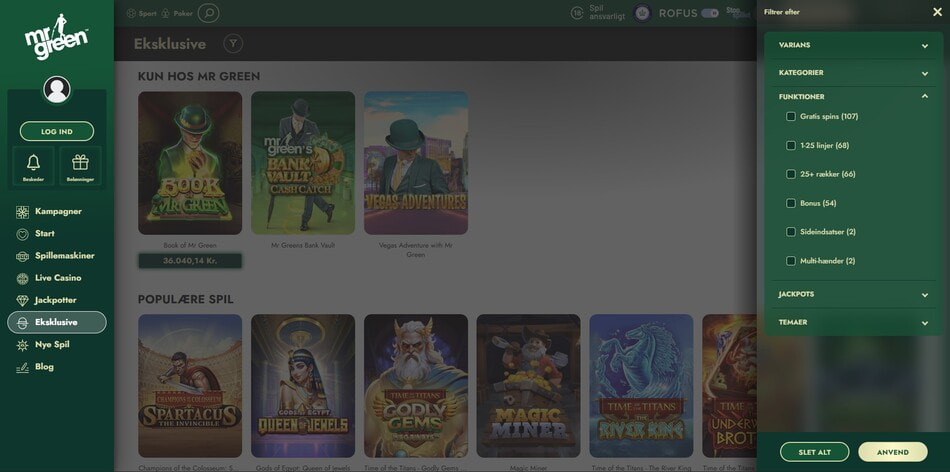Check the 1-25 linjer (68) checkbox
This screenshot has height=472, width=950.
tap(791, 145)
